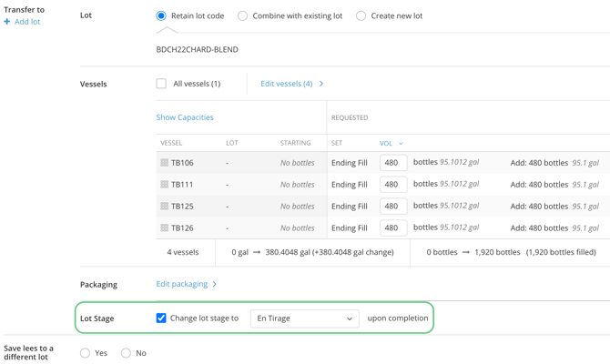Viewport: 610px width, 364px height.
Task: Select the Retain lot code radio button
Action: pos(161,16)
